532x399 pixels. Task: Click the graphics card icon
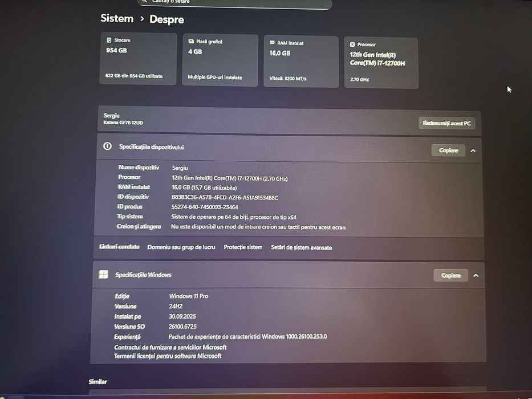coord(191,42)
